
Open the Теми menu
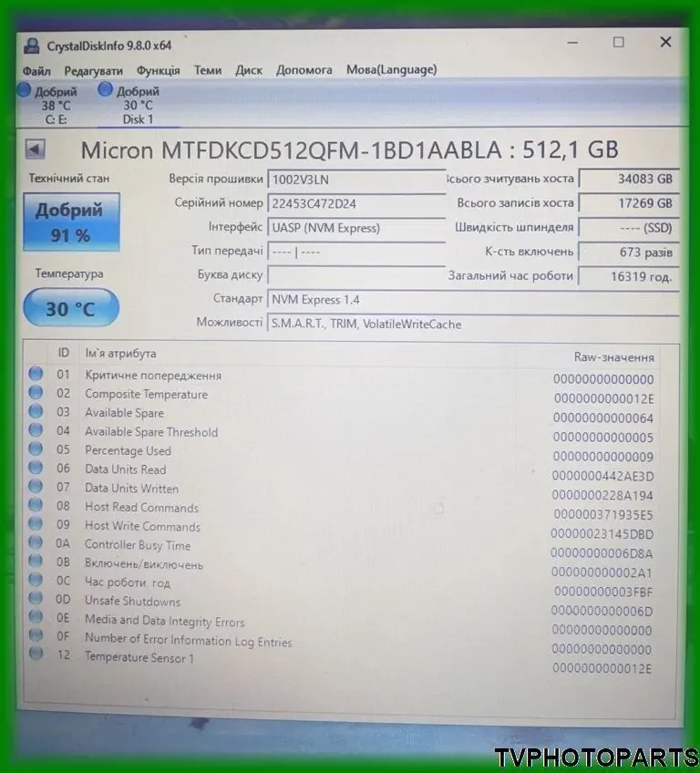tap(208, 70)
